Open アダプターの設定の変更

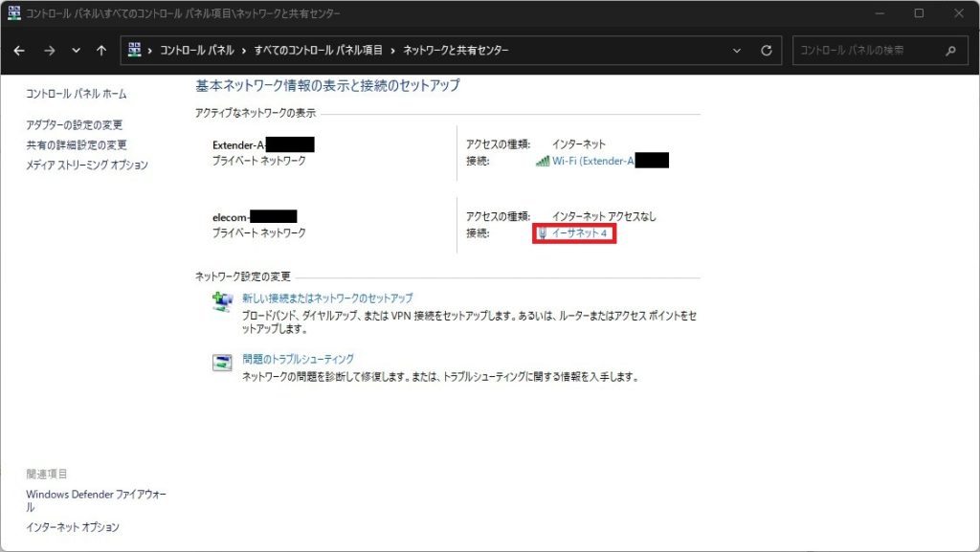pos(75,125)
